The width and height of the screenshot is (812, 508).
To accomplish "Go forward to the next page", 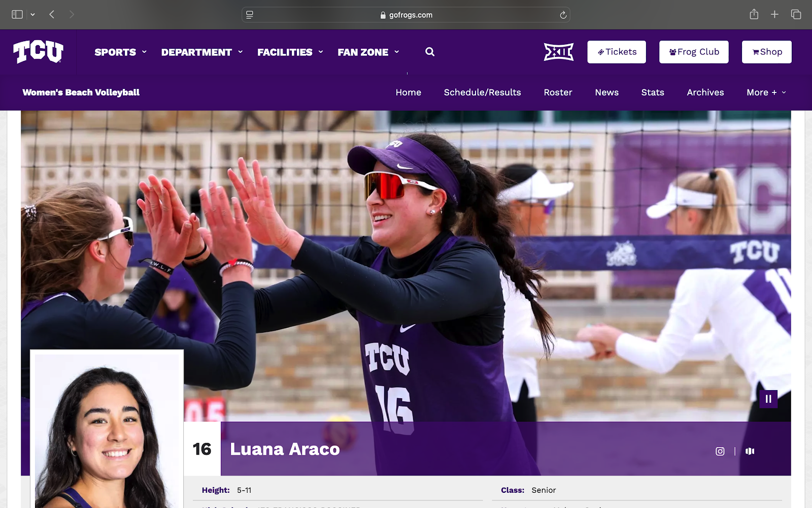I will [x=72, y=15].
